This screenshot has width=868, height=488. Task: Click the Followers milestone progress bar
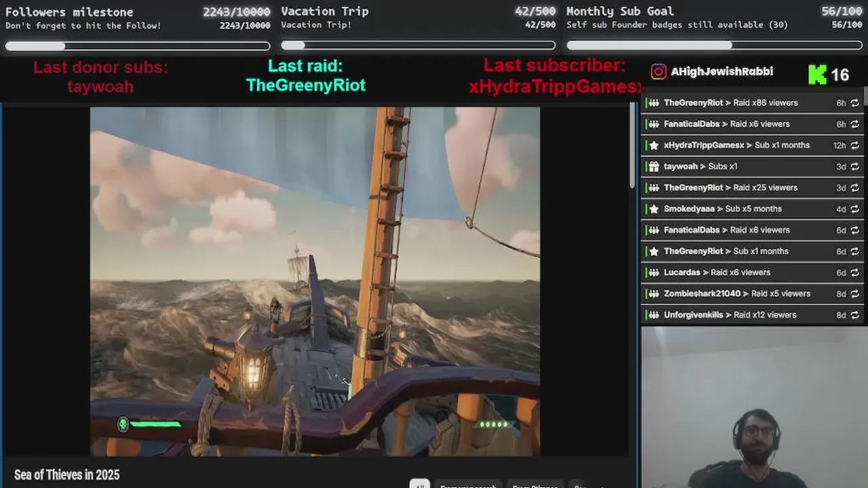click(x=138, y=46)
